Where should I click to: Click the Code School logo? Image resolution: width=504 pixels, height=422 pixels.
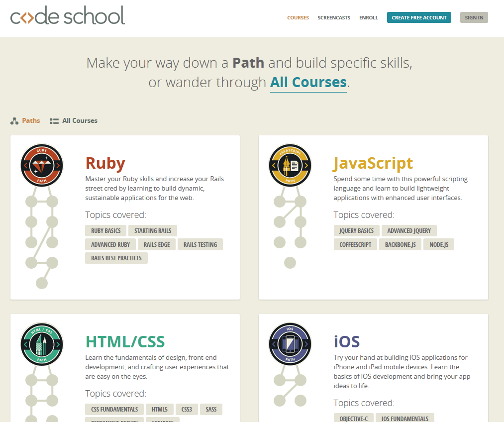coord(68,15)
